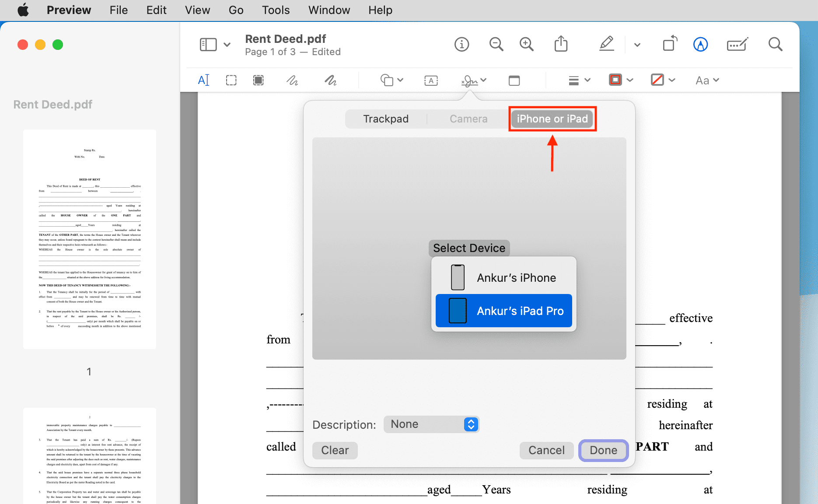Screen dimensions: 818x504
Task: Click the Rent Deed.pdf sidebar label
Action: [x=53, y=105]
